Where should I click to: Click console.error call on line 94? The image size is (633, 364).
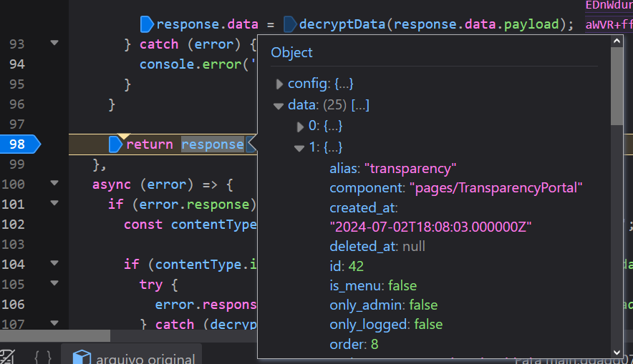click(190, 64)
